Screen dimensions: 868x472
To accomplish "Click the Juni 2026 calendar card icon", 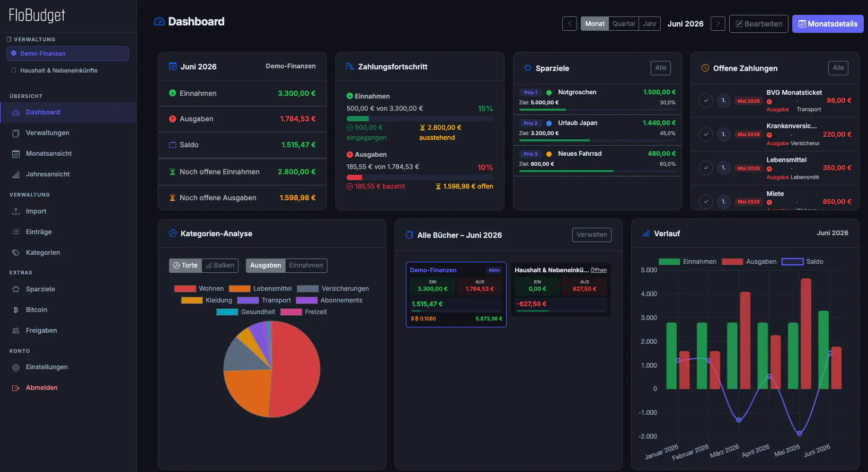I will 173,66.
